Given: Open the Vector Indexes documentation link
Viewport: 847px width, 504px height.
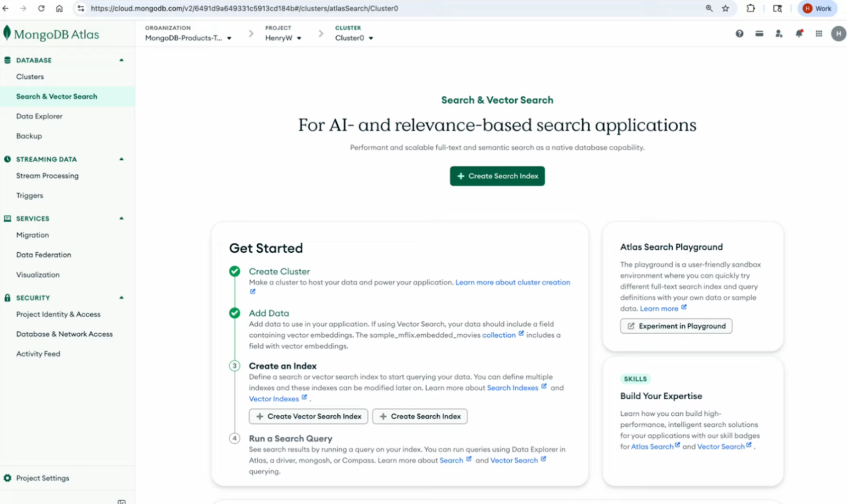Looking at the screenshot, I should pyautogui.click(x=274, y=399).
